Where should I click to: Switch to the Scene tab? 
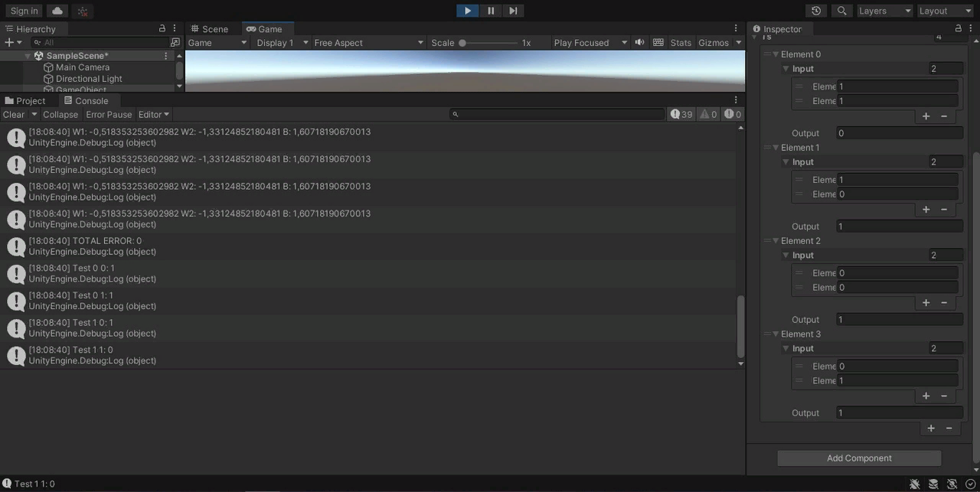click(210, 28)
